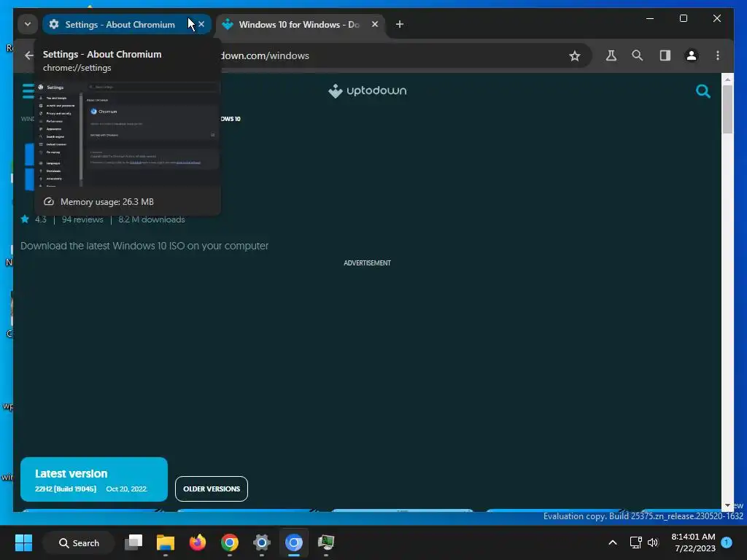
Task: Click the Memory usage 26.3 MB text
Action: (x=107, y=202)
